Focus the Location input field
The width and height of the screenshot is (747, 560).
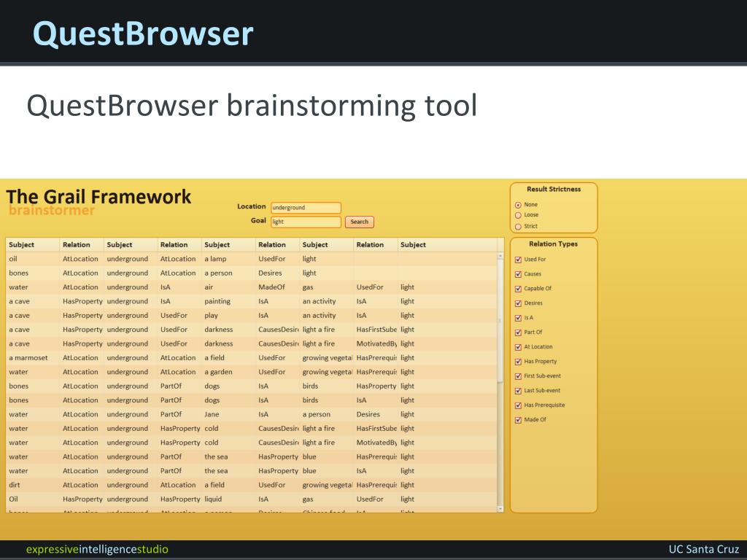tap(306, 208)
